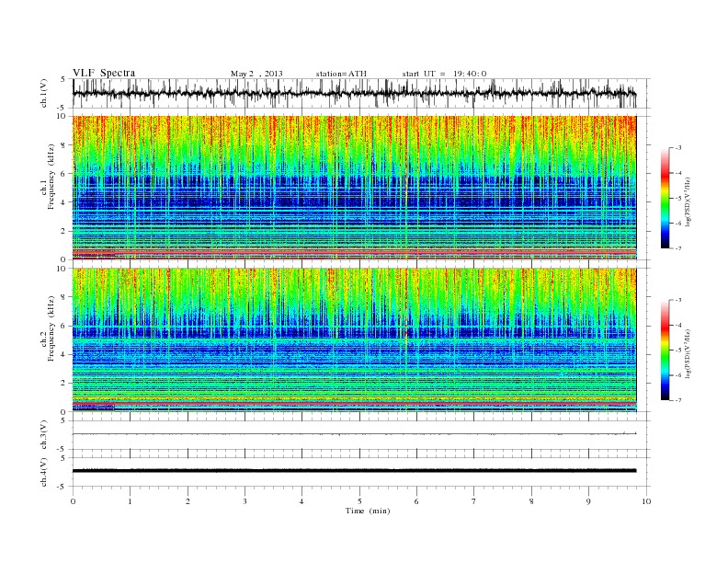
Task: Click the "-5" tick on ch.1 color bar
Action: [678, 199]
